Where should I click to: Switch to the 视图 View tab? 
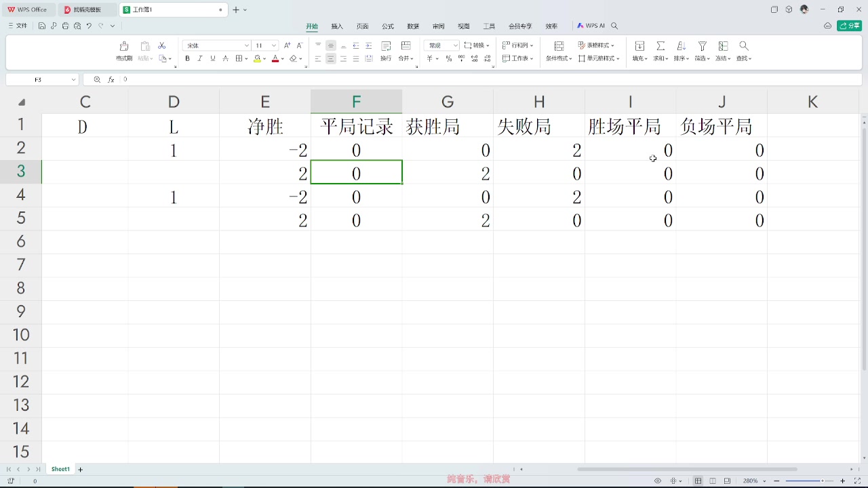coord(464,26)
